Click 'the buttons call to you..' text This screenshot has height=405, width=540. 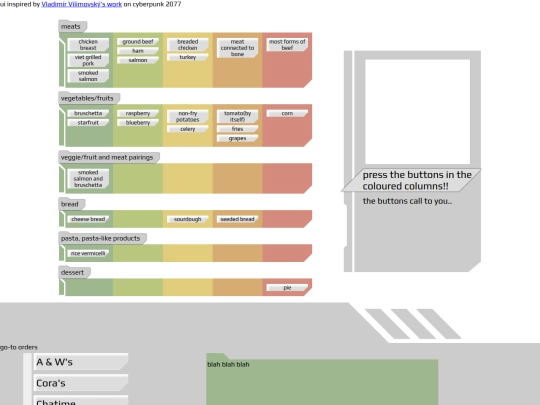tap(407, 201)
